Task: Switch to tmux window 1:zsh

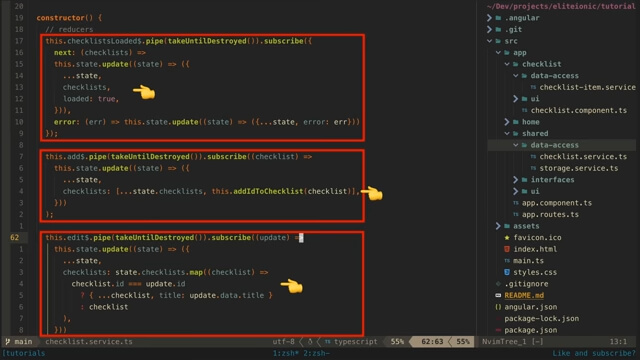Action: click(286, 353)
